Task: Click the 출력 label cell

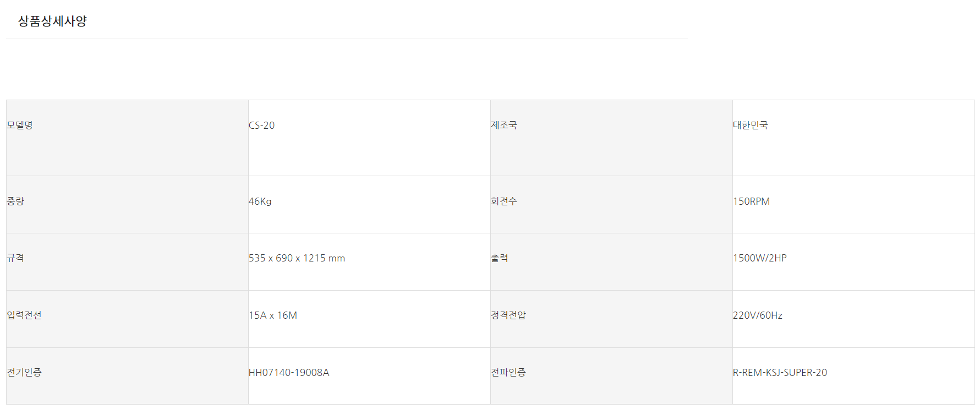Action: coord(499,258)
